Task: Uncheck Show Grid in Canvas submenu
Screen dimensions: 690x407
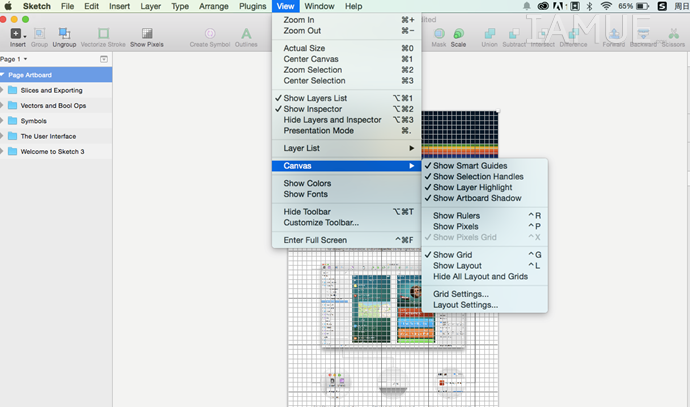Action: (484, 255)
